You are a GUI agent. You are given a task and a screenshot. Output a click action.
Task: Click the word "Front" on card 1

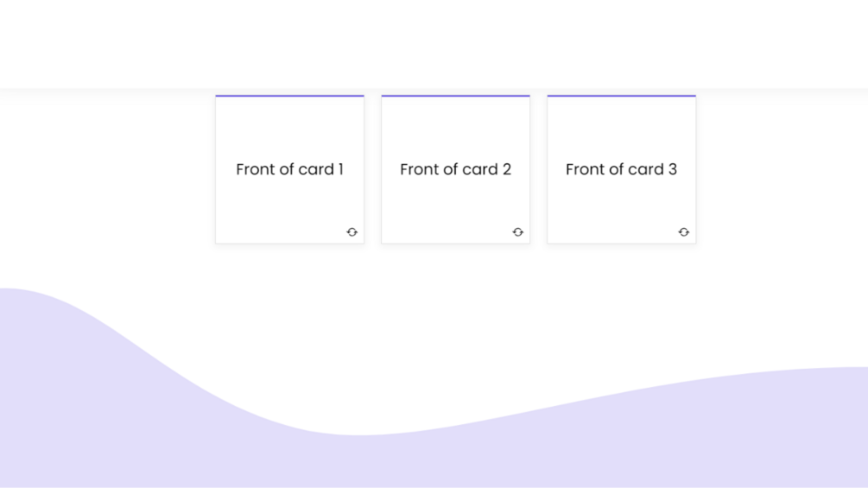254,169
